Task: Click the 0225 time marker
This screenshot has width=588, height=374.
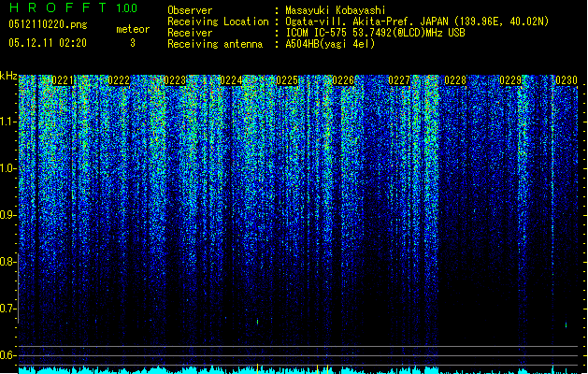Action: [x=287, y=80]
